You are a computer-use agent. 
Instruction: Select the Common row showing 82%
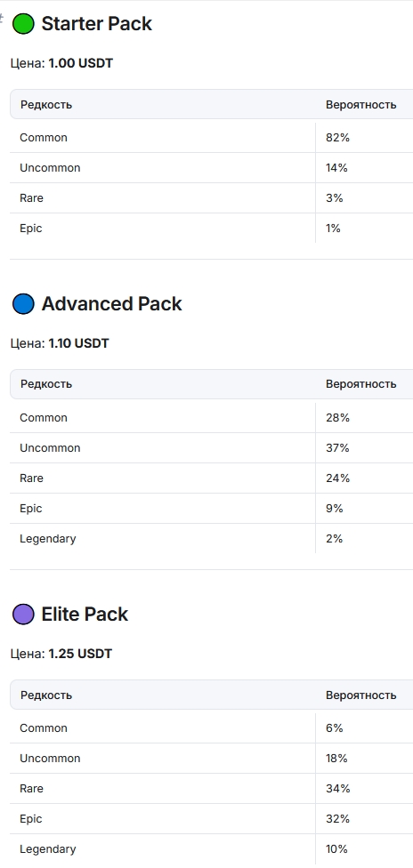tap(211, 137)
